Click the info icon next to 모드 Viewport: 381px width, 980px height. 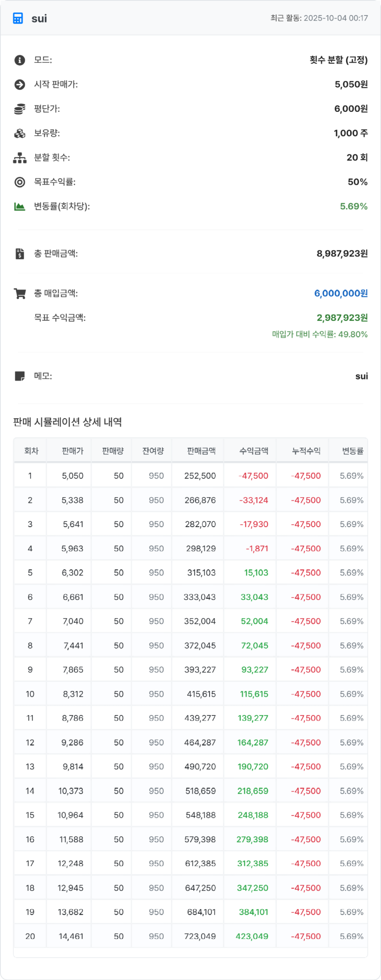point(20,60)
